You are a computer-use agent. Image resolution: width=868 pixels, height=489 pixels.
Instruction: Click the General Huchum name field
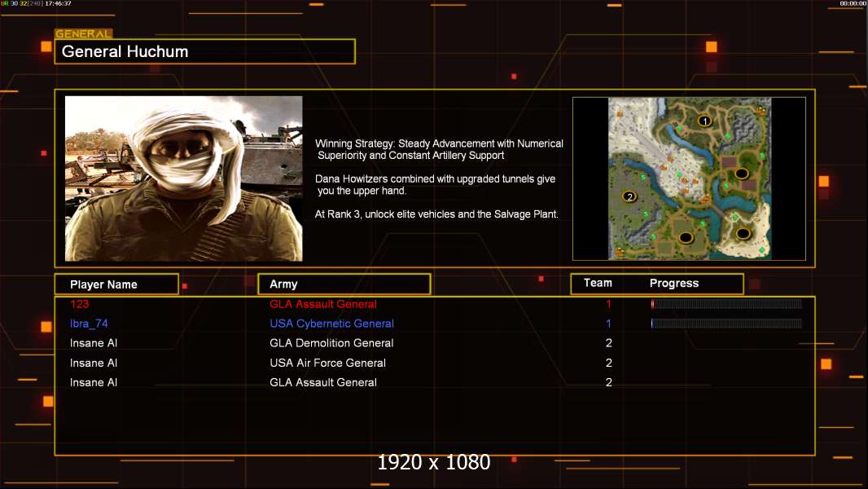205,51
